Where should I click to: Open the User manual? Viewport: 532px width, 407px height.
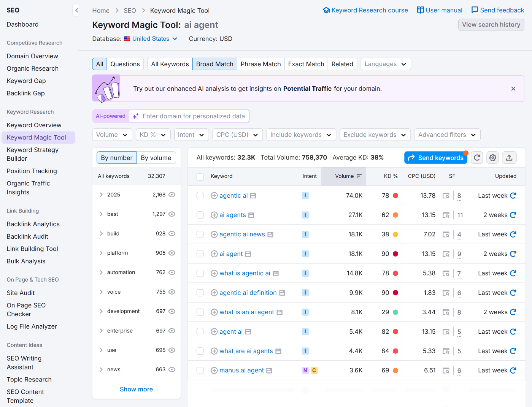coord(440,10)
